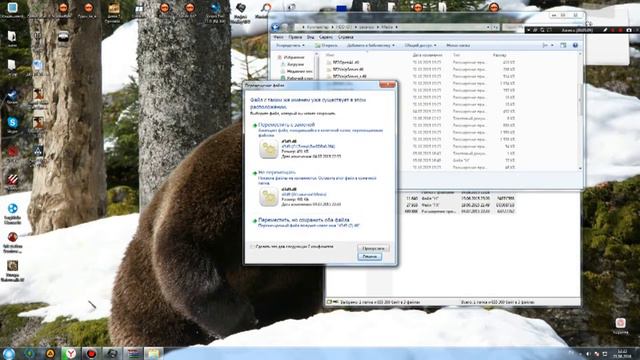Click the change view icon in Explorer
Viewport: 640px width, 360px height.
pyautogui.click(x=545, y=45)
